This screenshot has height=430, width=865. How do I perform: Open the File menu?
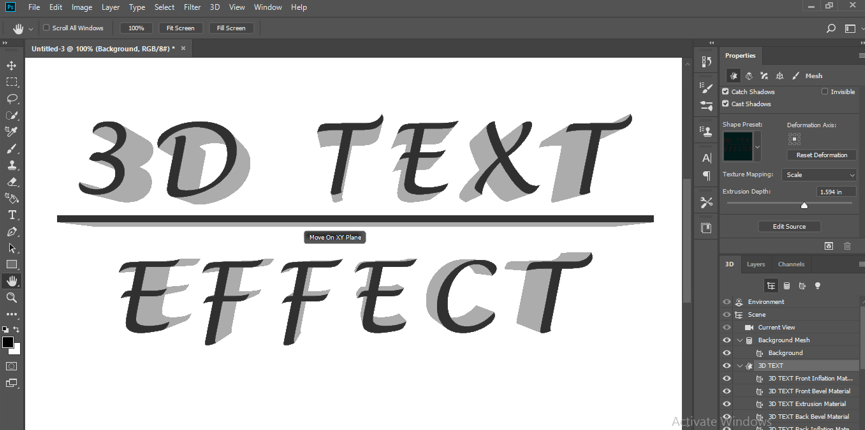[x=34, y=7]
